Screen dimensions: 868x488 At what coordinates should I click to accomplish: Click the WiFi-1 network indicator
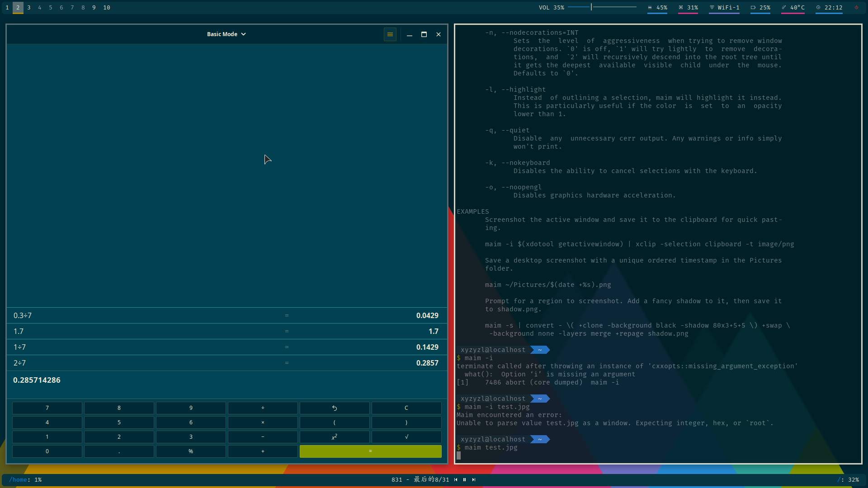click(x=724, y=8)
